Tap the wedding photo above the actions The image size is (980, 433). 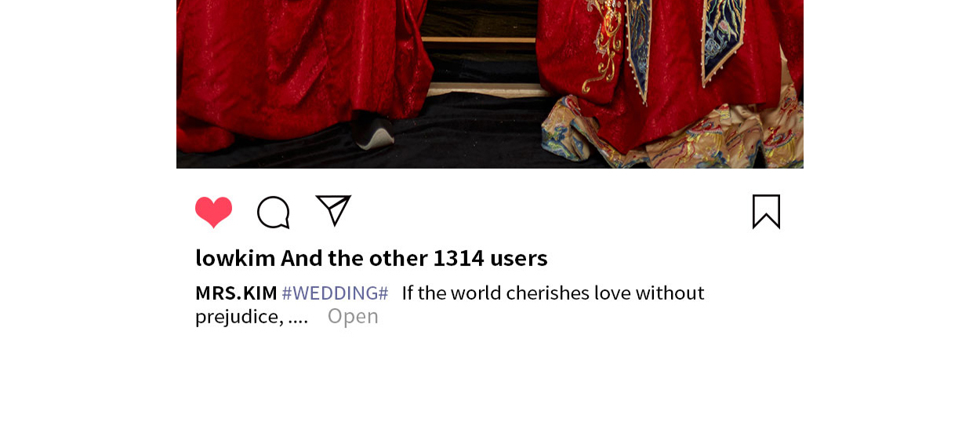pyautogui.click(x=490, y=84)
